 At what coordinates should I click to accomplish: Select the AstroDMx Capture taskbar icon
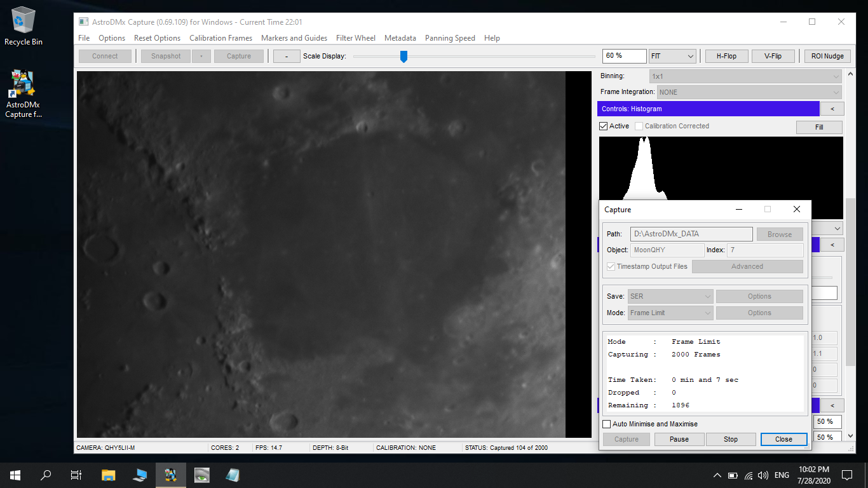point(170,475)
